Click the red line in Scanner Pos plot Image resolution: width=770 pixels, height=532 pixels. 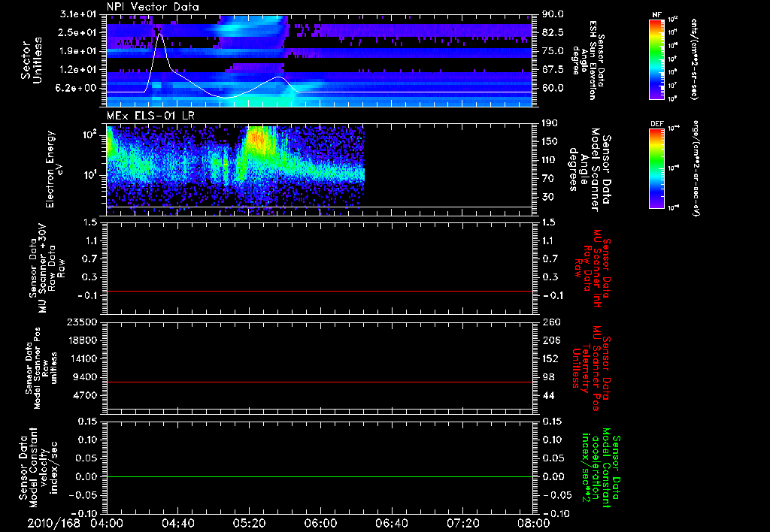point(320,382)
